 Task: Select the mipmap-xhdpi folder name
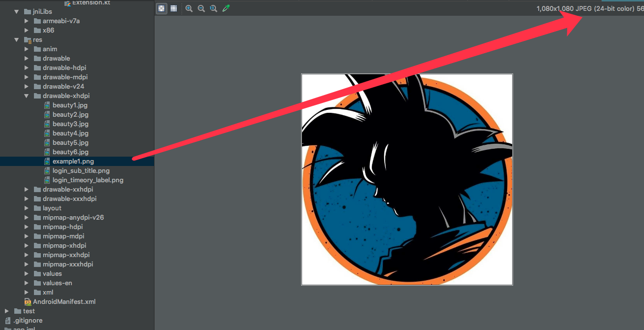pyautogui.click(x=64, y=245)
